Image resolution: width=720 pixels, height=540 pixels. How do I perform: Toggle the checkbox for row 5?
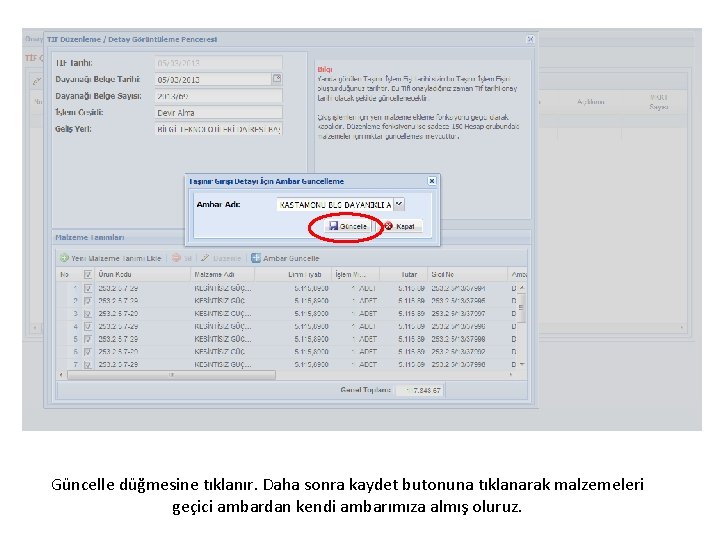88,339
